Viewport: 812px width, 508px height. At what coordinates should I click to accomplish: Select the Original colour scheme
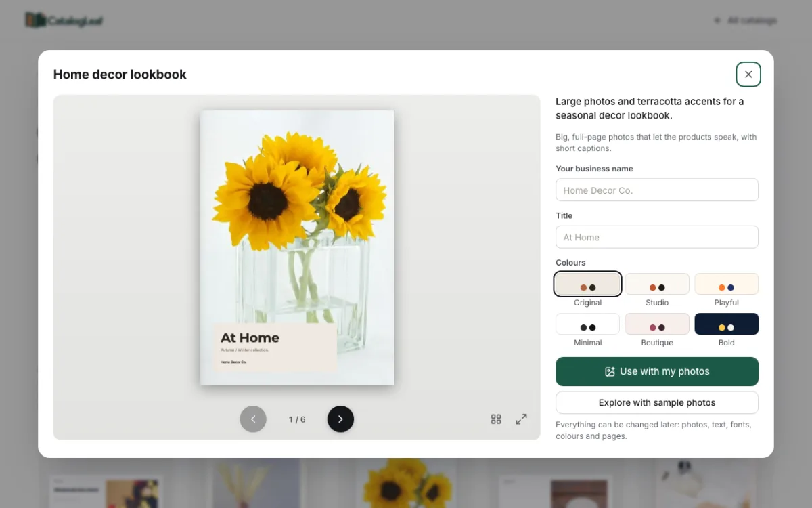point(587,284)
